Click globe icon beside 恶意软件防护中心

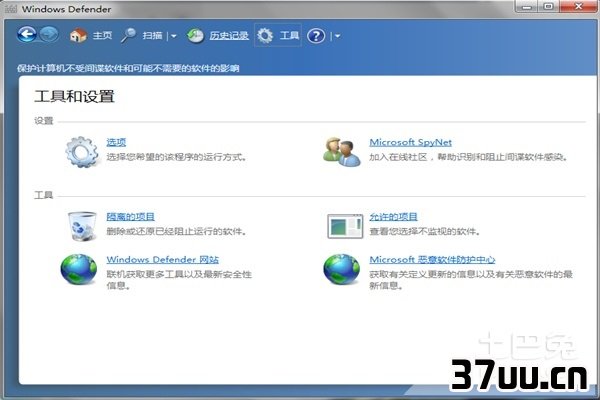point(342,269)
